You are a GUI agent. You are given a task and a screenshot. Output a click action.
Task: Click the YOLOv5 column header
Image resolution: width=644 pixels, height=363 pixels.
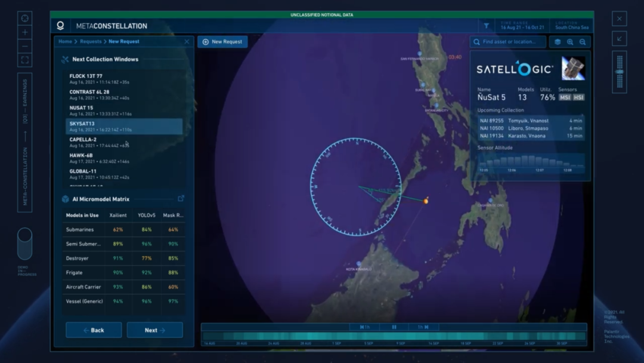click(x=147, y=216)
